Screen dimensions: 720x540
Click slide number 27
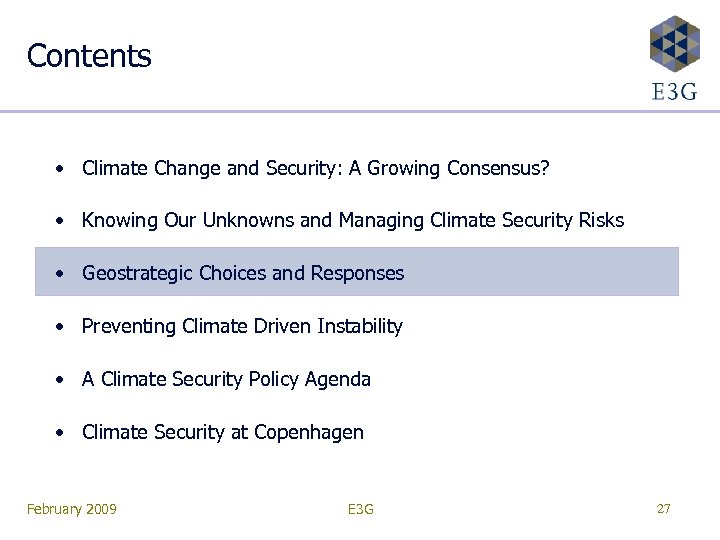pos(663,509)
